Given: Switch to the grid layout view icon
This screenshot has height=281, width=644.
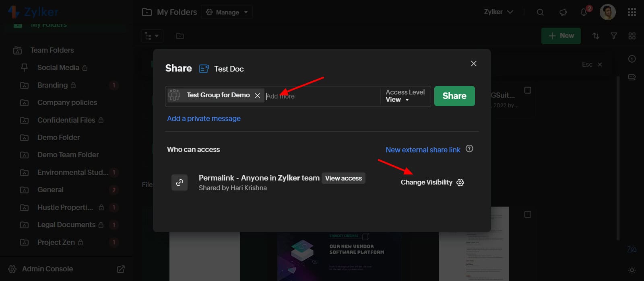Looking at the screenshot, I should click(x=632, y=36).
